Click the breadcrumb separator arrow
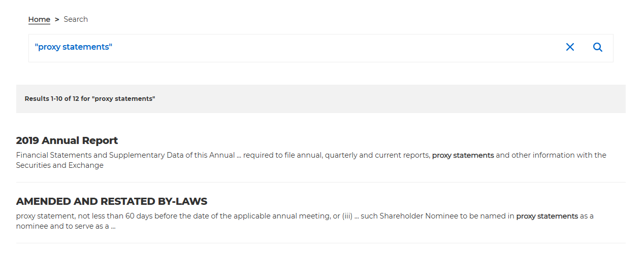Screen dimensions: 644x254 [57, 19]
